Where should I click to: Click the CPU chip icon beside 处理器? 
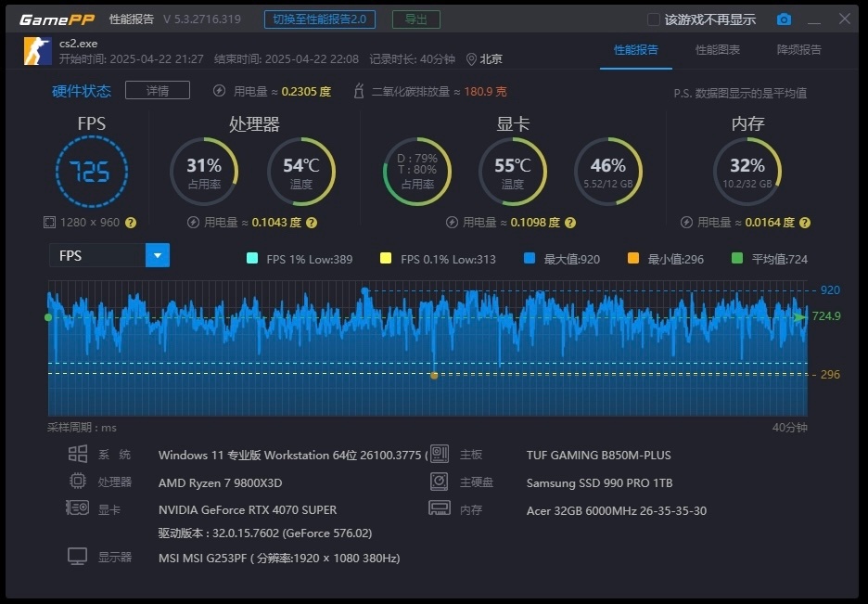tap(78, 481)
